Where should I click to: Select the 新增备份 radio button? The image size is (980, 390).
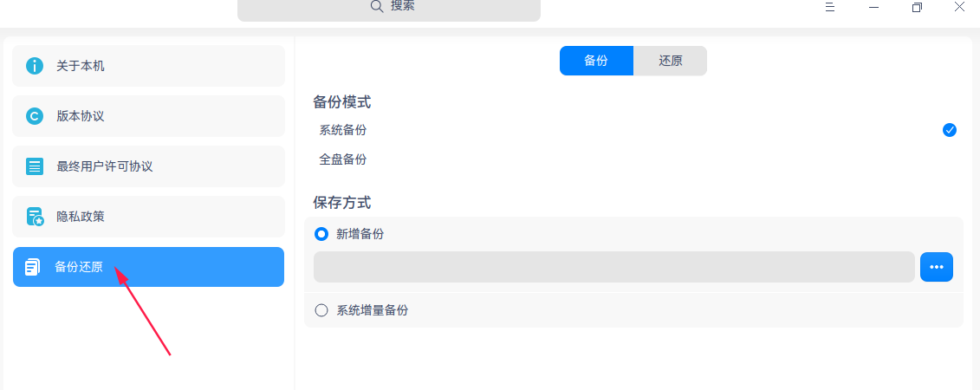click(321, 234)
